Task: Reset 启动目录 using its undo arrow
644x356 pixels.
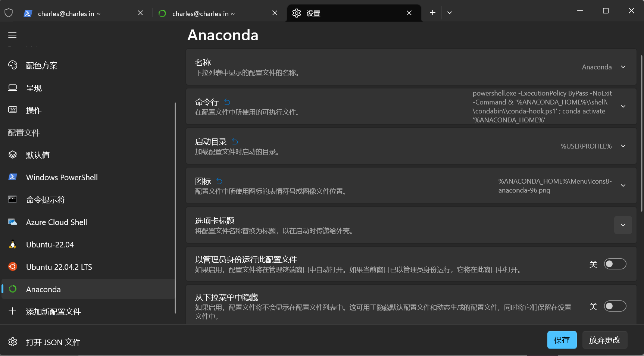Action: pos(235,141)
